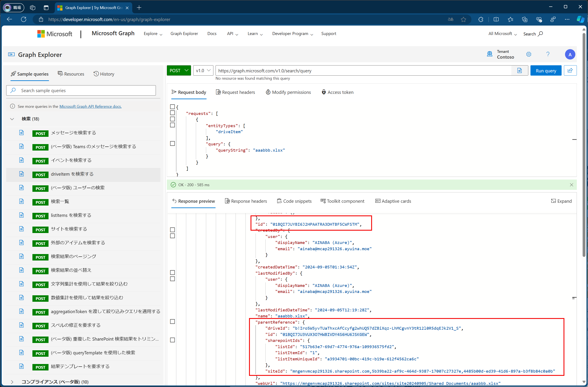
Task: Click Run query button
Action: 546,71
